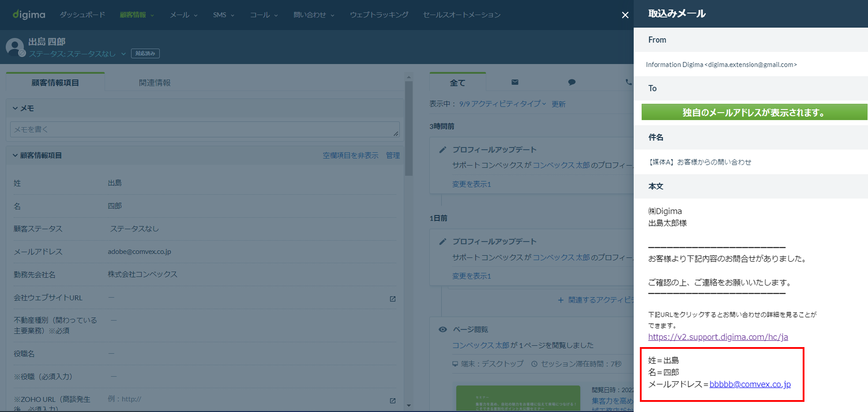Switch to the 関連情報 tab

(x=154, y=83)
